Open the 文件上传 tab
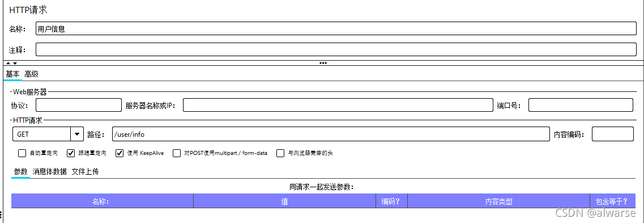This screenshot has height=223, width=644. [x=85, y=171]
